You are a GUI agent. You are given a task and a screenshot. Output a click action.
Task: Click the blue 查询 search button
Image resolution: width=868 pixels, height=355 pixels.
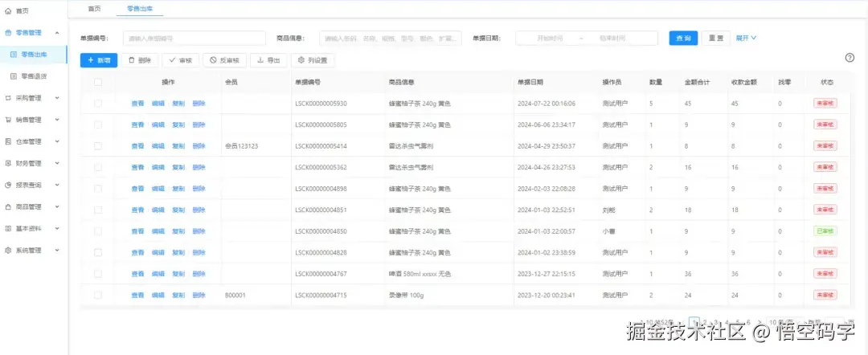pyautogui.click(x=683, y=39)
